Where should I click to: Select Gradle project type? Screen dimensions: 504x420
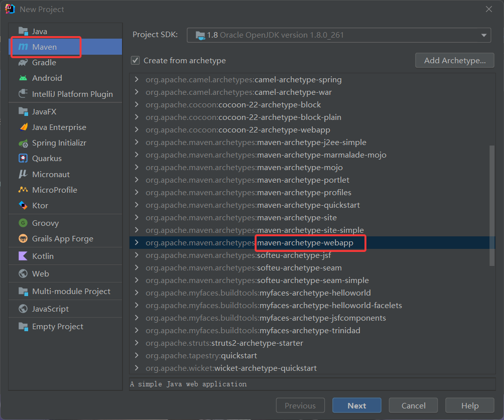[65, 62]
